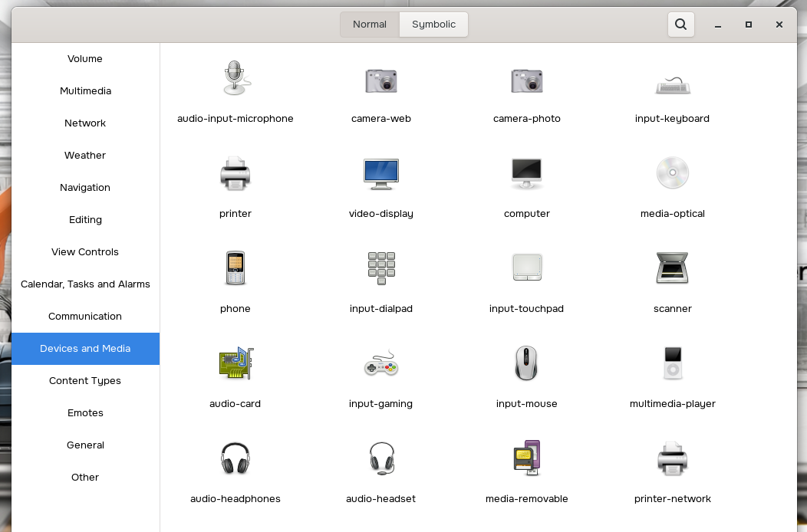Click the scanner icon
807x532 pixels.
(672, 268)
